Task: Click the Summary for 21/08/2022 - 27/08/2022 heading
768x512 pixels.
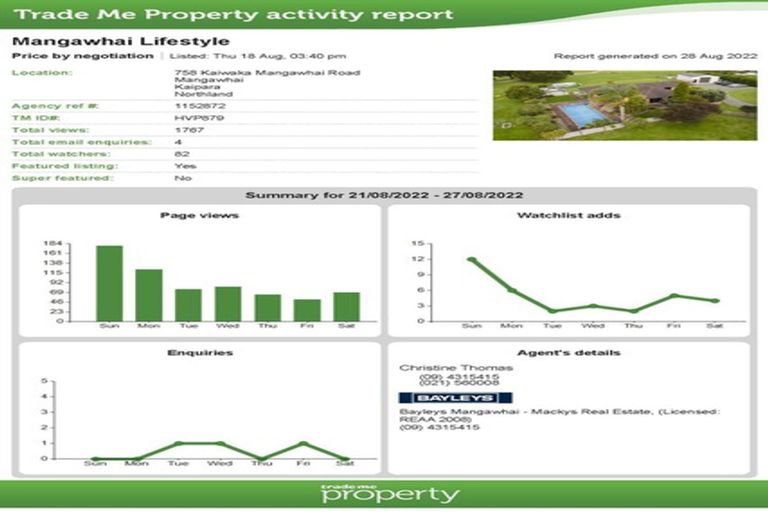Action: click(x=383, y=195)
